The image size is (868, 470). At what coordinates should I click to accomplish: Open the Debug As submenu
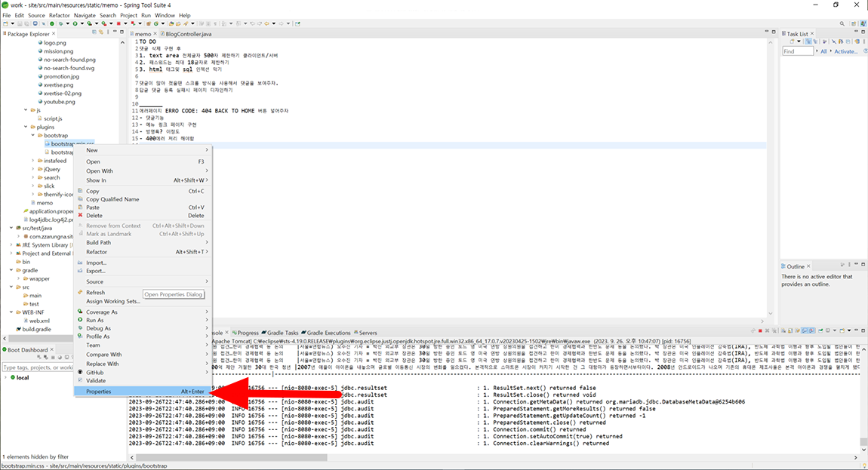142,328
